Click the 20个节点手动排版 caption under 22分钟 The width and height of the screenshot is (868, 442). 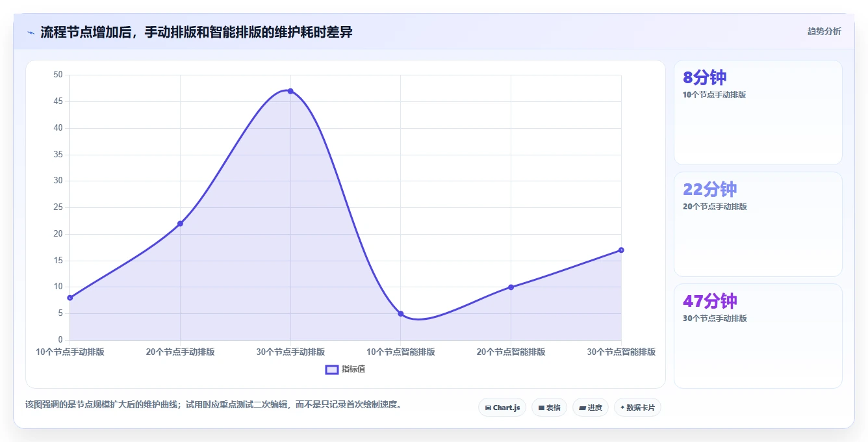click(715, 207)
